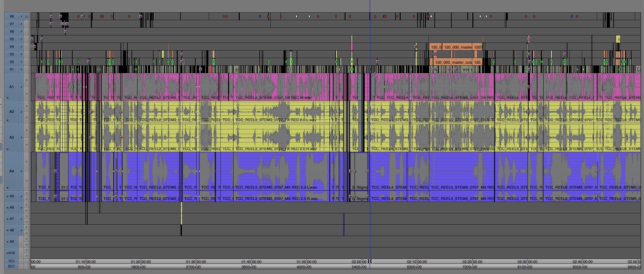Click the sync lock icon for A4
This screenshot has height=274, width=644.
[x=21, y=171]
